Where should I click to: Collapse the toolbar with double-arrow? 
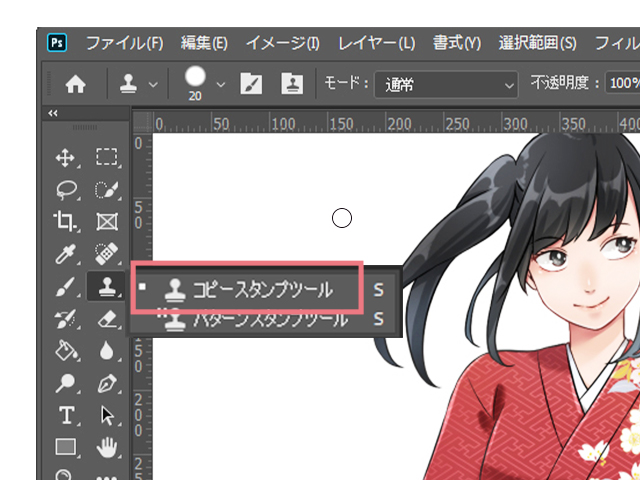(x=53, y=113)
